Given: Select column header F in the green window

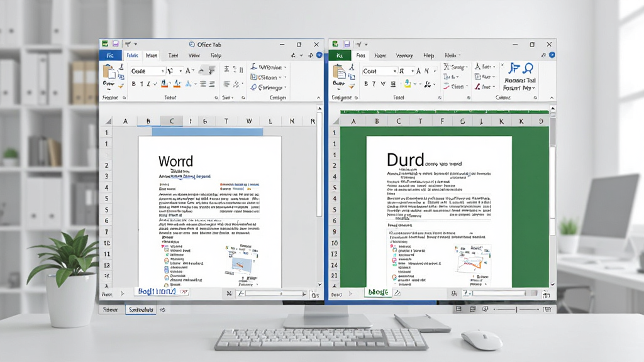Looking at the screenshot, I should [442, 121].
